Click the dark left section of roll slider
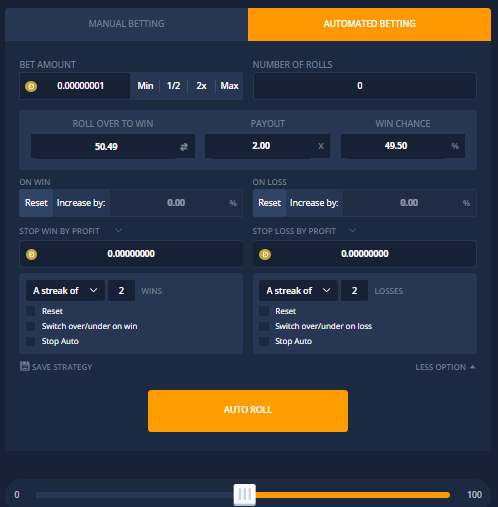498x507 pixels. click(x=135, y=495)
